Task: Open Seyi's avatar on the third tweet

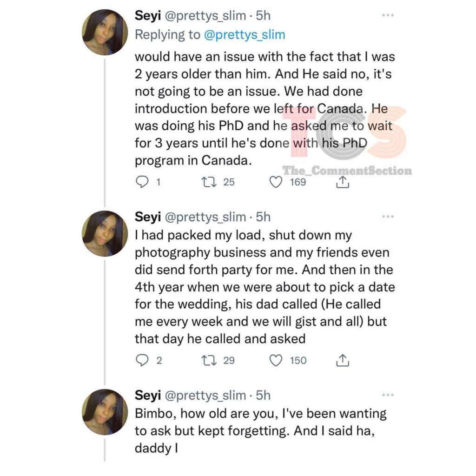Action: pos(105,411)
